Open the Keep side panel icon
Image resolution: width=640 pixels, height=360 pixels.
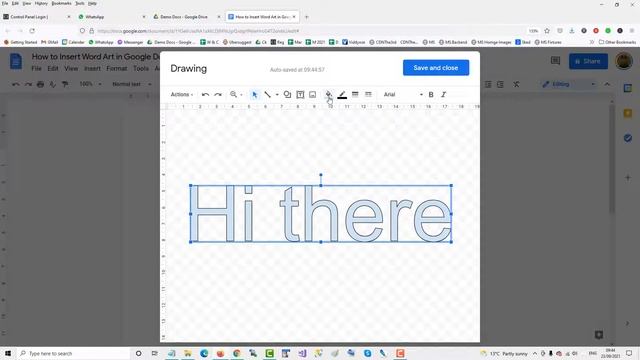click(628, 113)
